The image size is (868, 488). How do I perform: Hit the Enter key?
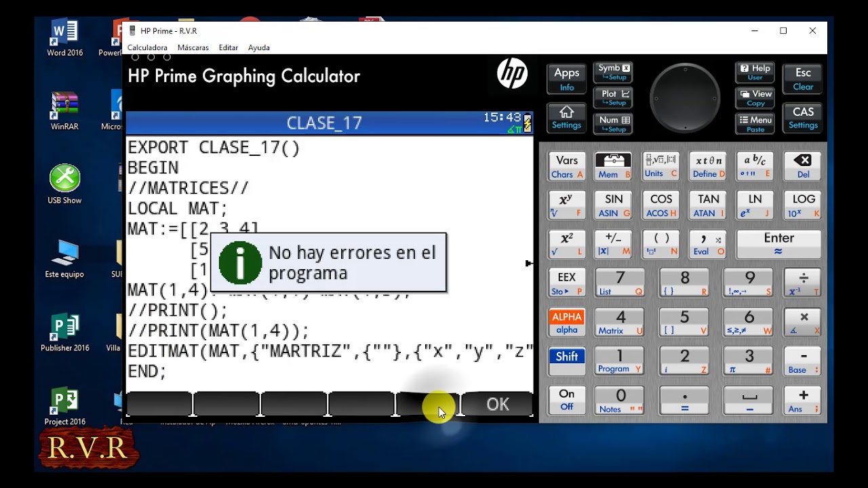tap(778, 244)
